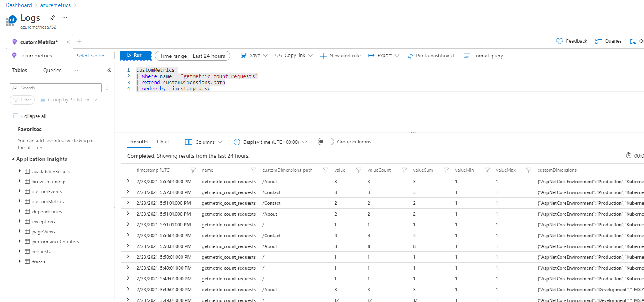Expand the Export dropdown chevron
644x302 pixels.
397,56
